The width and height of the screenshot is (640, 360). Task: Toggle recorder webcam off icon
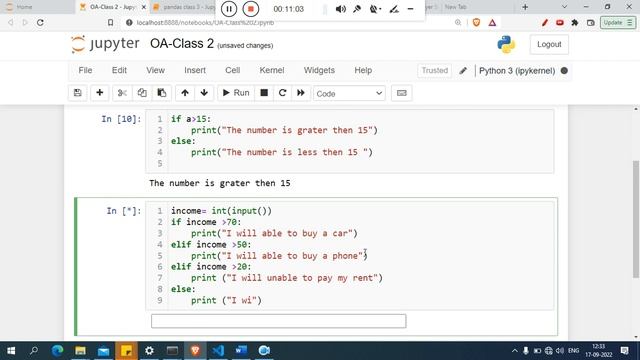[374, 9]
